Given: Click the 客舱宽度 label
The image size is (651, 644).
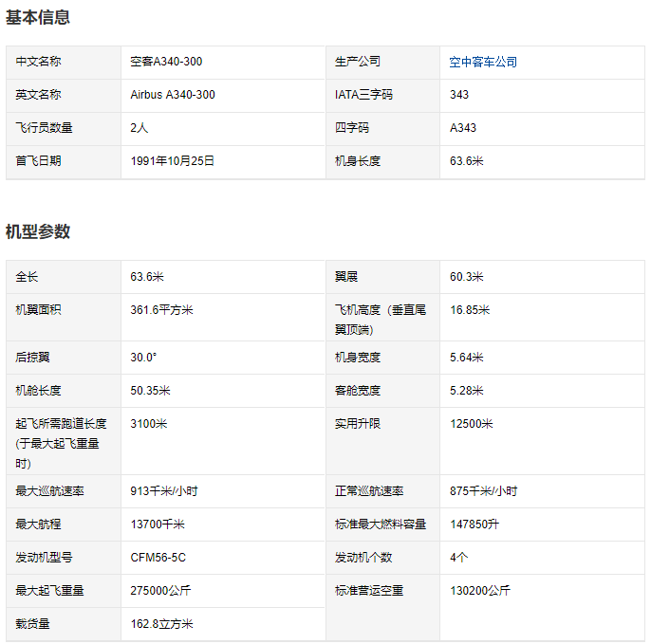Looking at the screenshot, I should [x=358, y=391].
